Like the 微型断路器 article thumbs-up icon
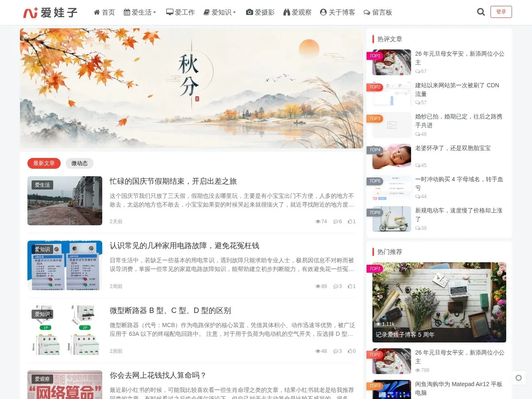 click(350, 351)
